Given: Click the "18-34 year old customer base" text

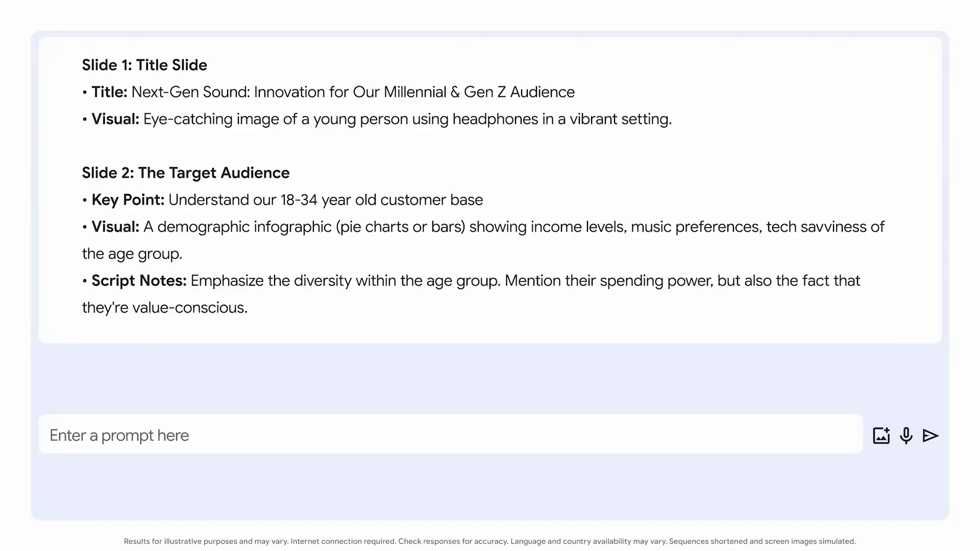Looking at the screenshot, I should coord(382,200).
